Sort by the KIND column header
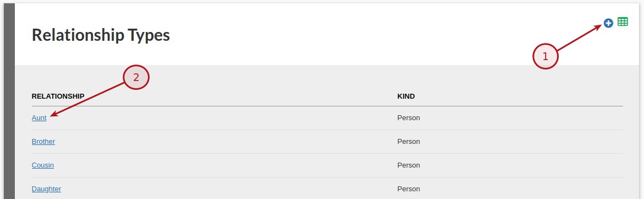 (x=406, y=96)
